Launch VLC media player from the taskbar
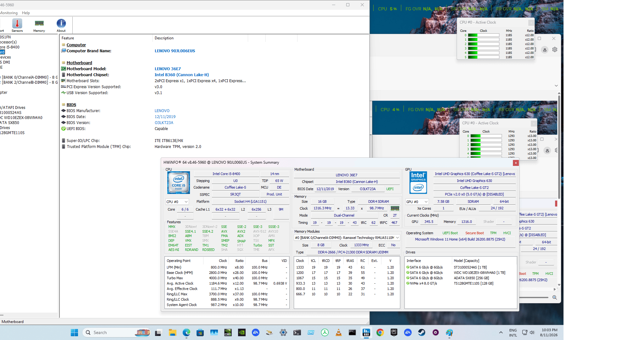Screen dimensions: 644x340 (x=338, y=332)
